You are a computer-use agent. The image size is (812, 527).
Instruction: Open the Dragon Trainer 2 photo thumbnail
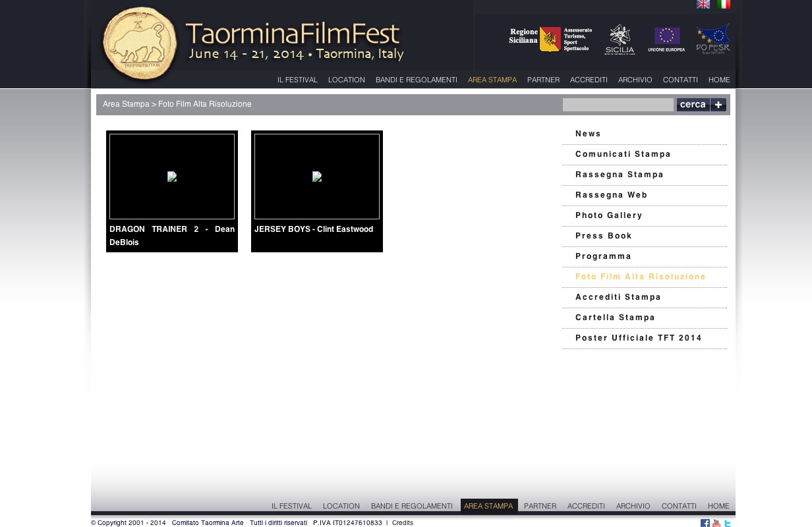pyautogui.click(x=172, y=177)
